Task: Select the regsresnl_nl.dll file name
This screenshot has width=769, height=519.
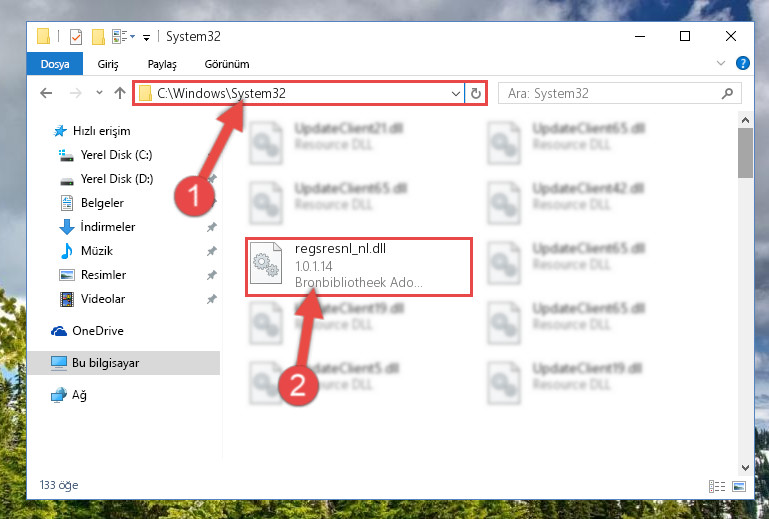Action: click(340, 249)
